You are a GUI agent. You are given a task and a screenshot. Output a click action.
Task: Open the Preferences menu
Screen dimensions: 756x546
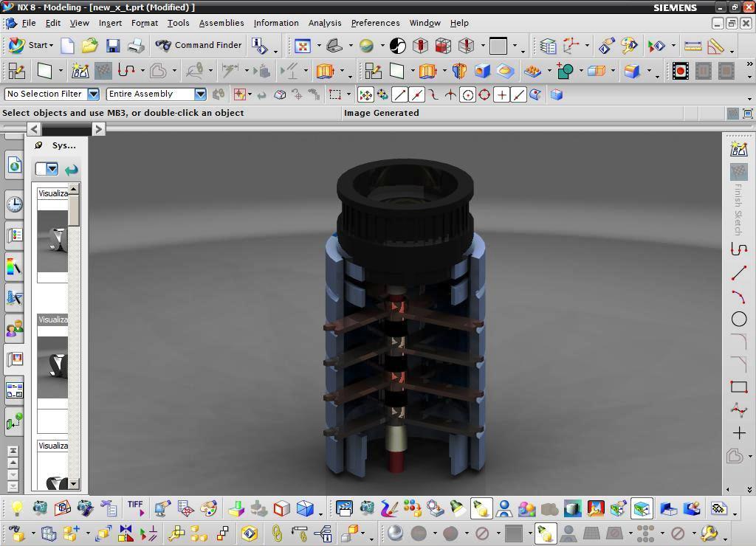click(375, 23)
